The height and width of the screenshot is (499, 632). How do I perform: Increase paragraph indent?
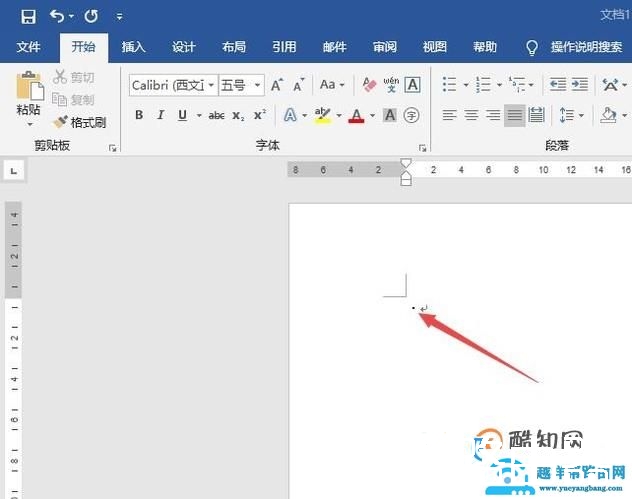point(580,85)
